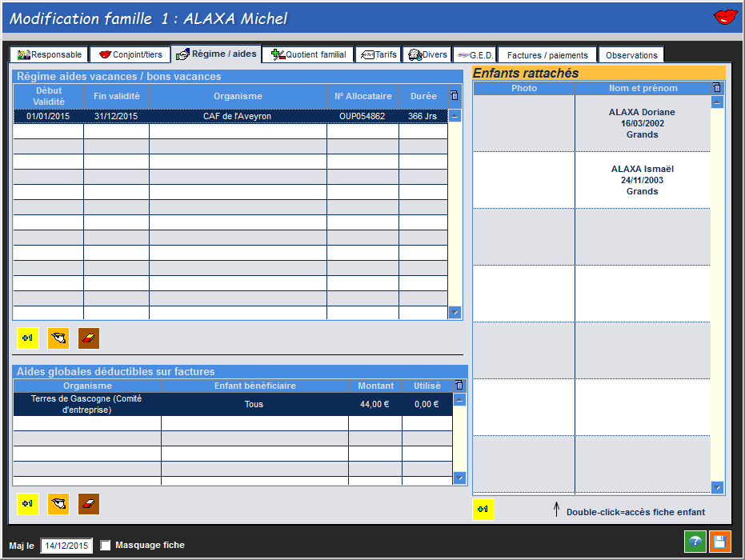The image size is (745, 560).
Task: Open the help question mark icon
Action: coord(695,542)
